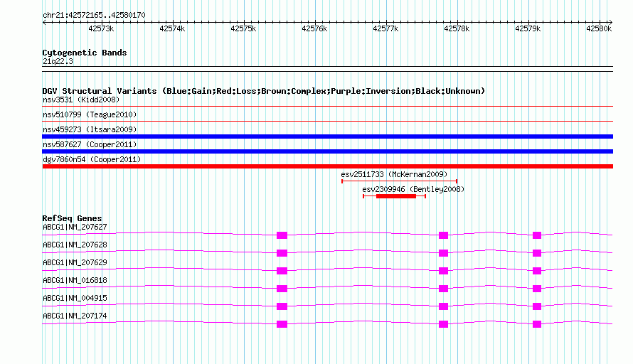Select the thick red esv2309946 variant block

pos(396,196)
